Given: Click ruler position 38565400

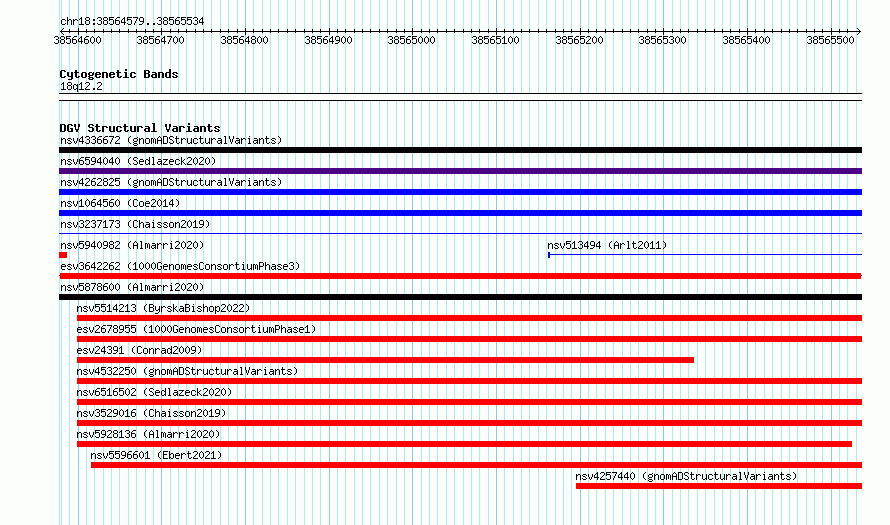Looking at the screenshot, I should 746,40.
